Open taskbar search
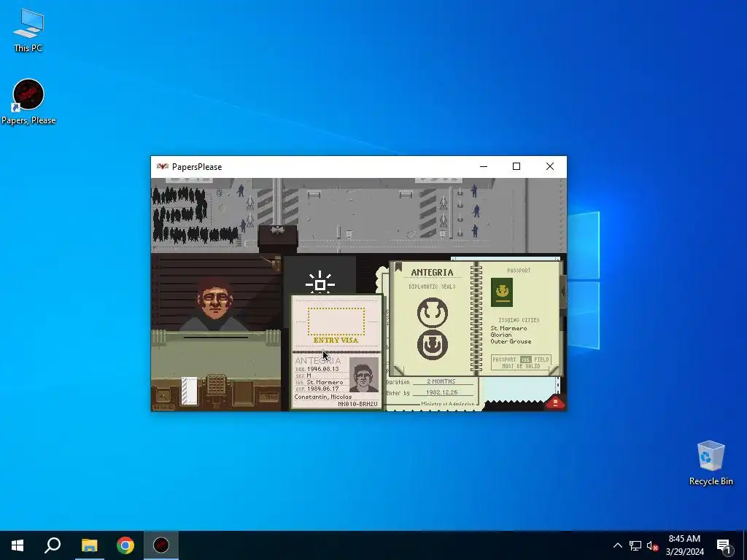Image resolution: width=747 pixels, height=560 pixels. click(x=53, y=545)
